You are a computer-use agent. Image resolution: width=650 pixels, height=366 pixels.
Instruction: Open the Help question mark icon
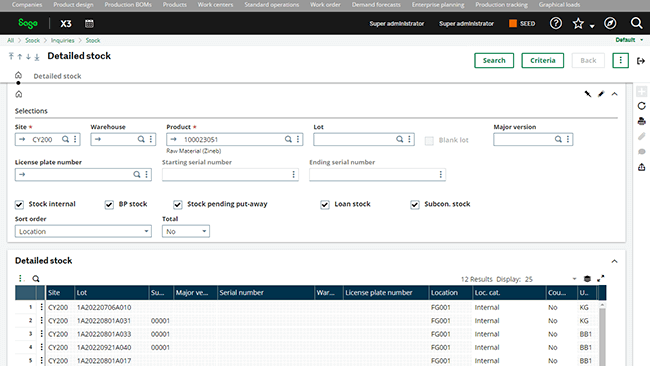pyautogui.click(x=555, y=23)
